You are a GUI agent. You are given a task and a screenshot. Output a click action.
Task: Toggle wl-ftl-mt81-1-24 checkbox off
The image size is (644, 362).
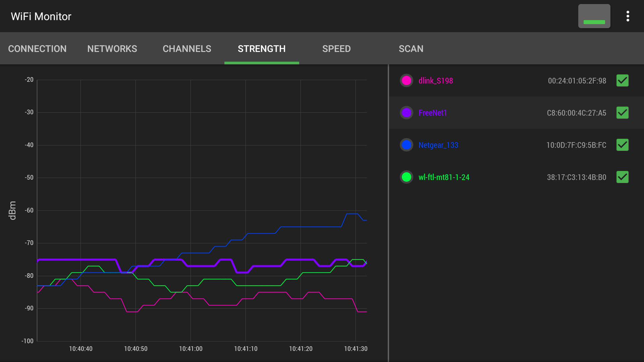(x=622, y=177)
